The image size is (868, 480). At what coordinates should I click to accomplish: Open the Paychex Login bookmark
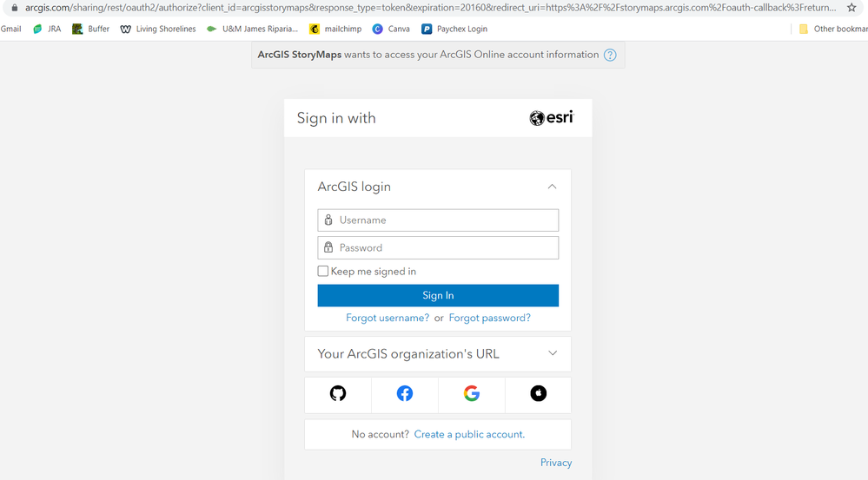[454, 29]
